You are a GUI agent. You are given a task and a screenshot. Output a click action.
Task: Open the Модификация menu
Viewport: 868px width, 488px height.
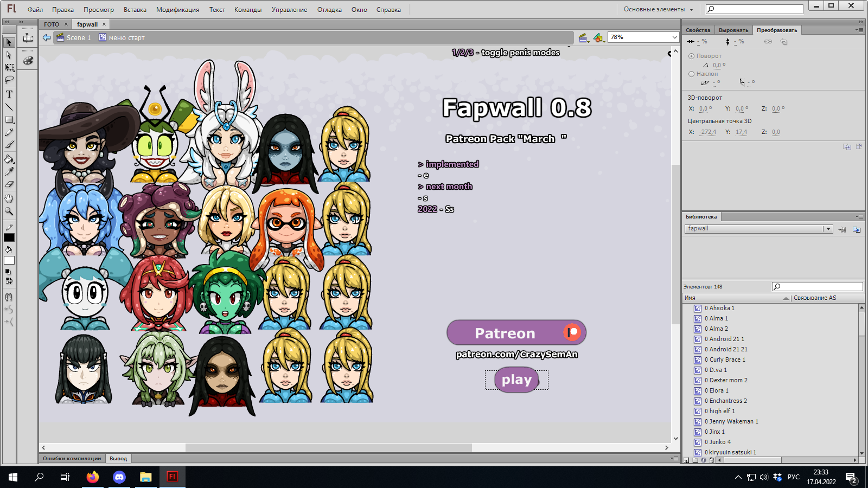click(177, 10)
